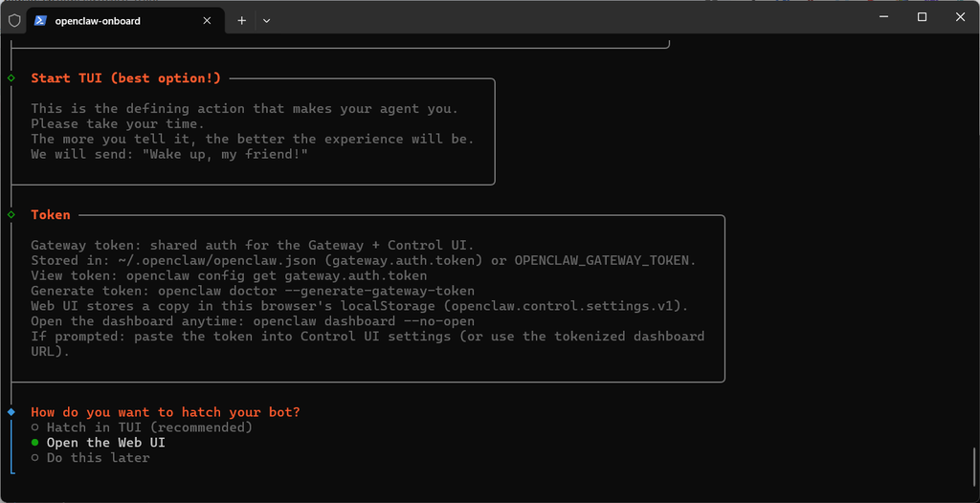Click blue diamond marker beside the hatch question
Viewport: 980px width, 503px height.
coord(11,412)
